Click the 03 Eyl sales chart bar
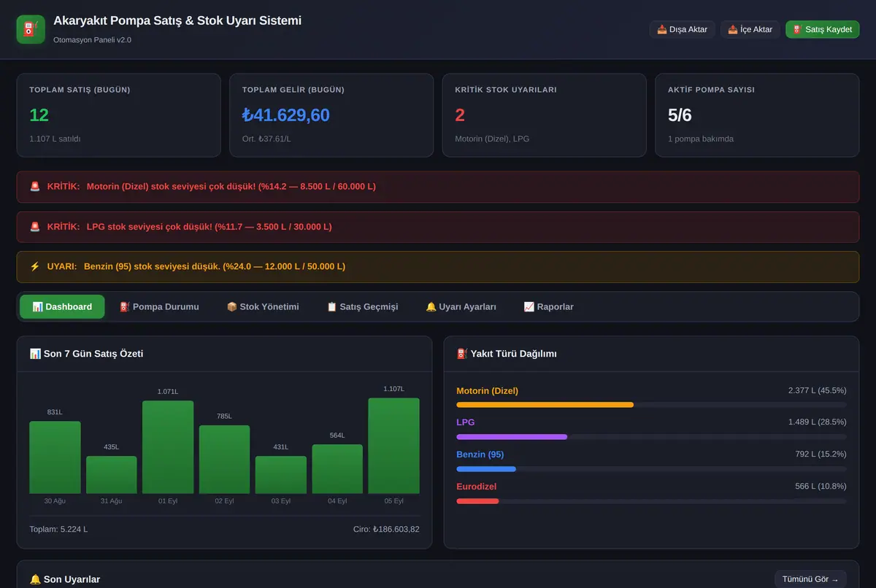 point(281,475)
